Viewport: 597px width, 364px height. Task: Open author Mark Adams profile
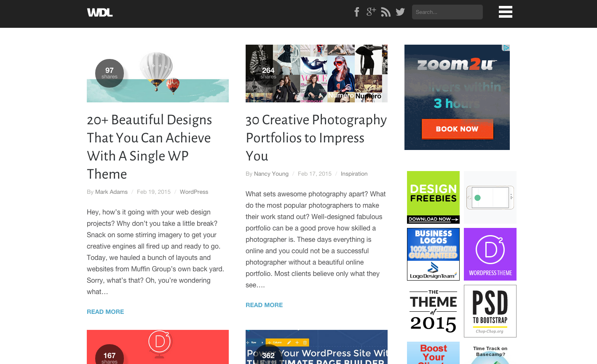pyautogui.click(x=111, y=192)
